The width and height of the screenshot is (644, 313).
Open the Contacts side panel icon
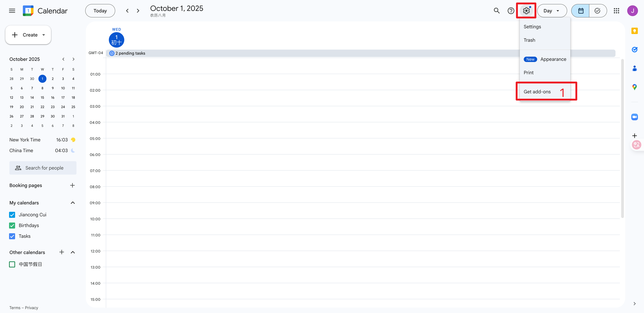[x=634, y=68]
